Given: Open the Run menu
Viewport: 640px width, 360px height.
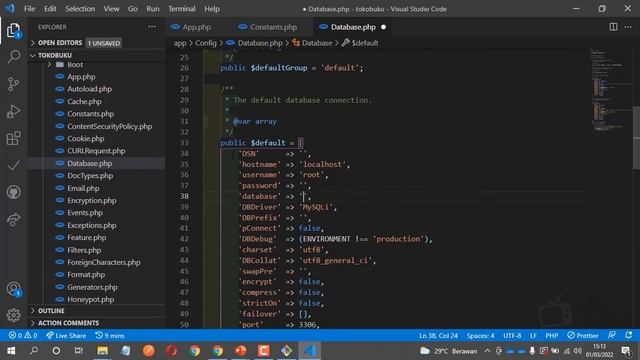Looking at the screenshot, I should pos(153,9).
